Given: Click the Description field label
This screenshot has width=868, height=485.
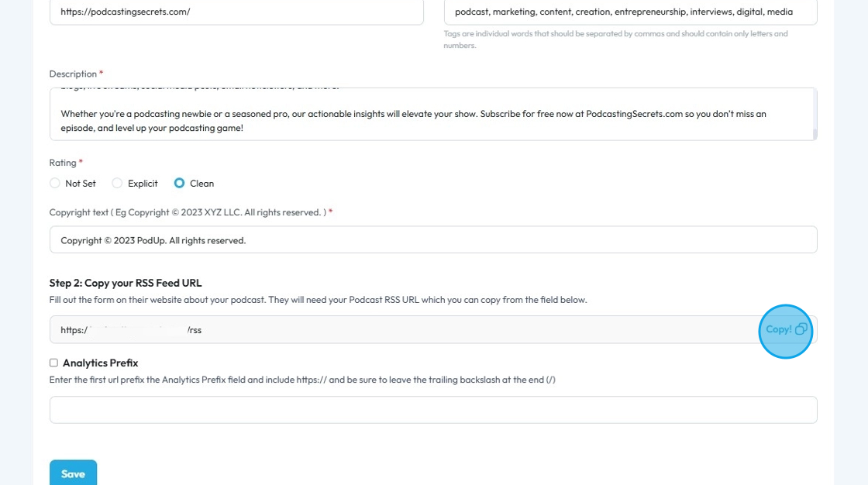Looking at the screenshot, I should [73, 74].
